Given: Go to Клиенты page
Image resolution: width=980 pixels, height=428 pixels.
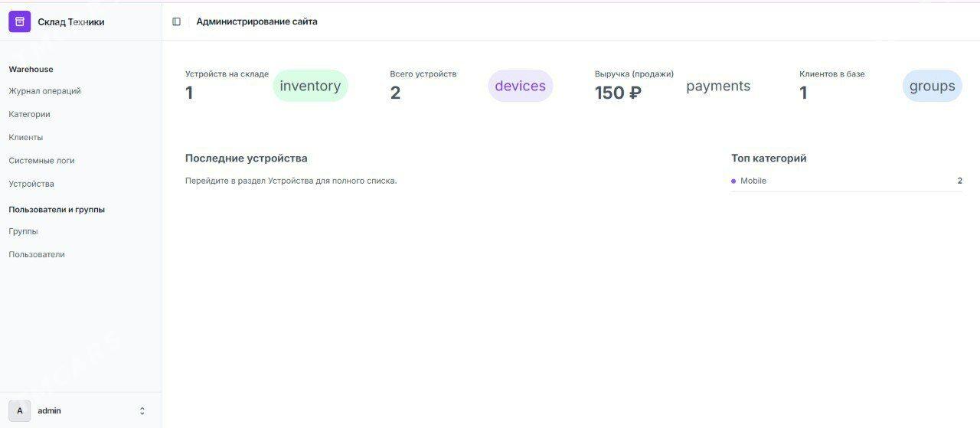Looking at the screenshot, I should point(26,138).
